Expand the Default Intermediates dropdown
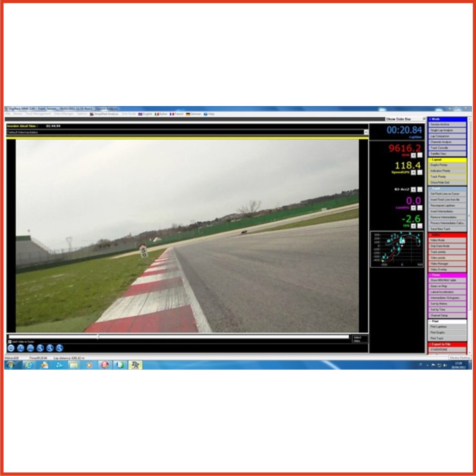The width and height of the screenshot is (476, 476). 366,132
